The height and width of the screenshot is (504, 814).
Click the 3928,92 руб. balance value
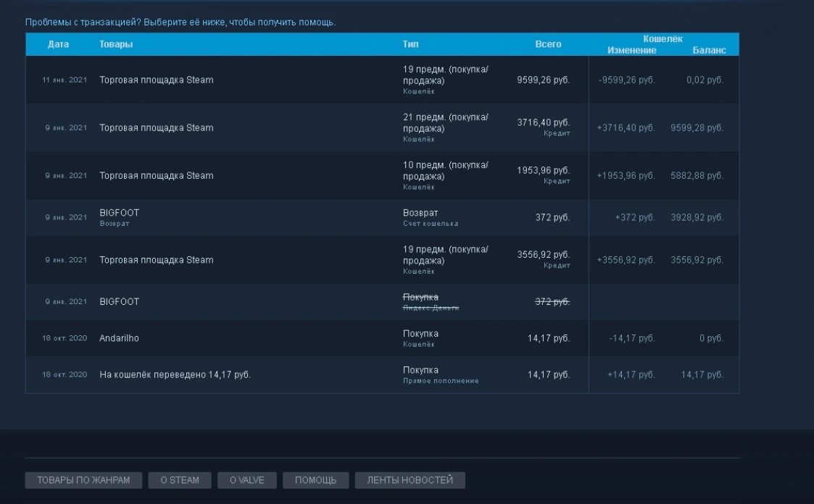(697, 217)
